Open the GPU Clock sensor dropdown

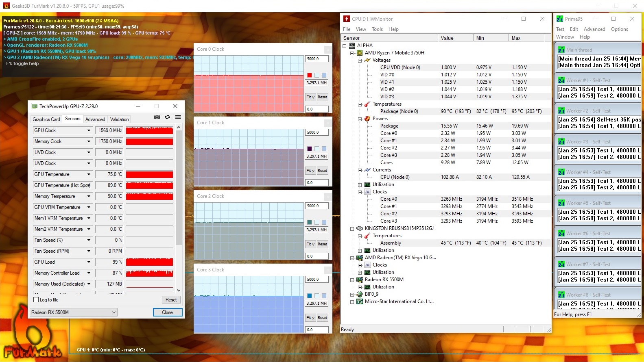89,130
